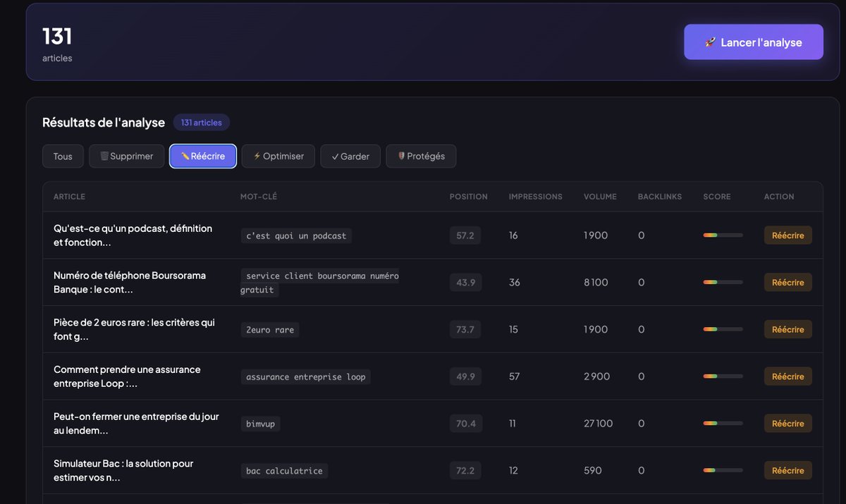Click the Résultats de l'analyse heading

pos(104,123)
